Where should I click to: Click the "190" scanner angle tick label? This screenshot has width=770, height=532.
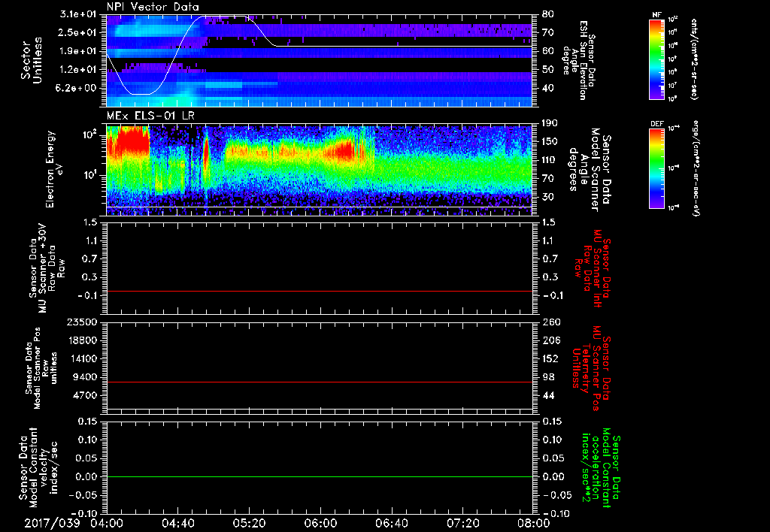(550, 123)
